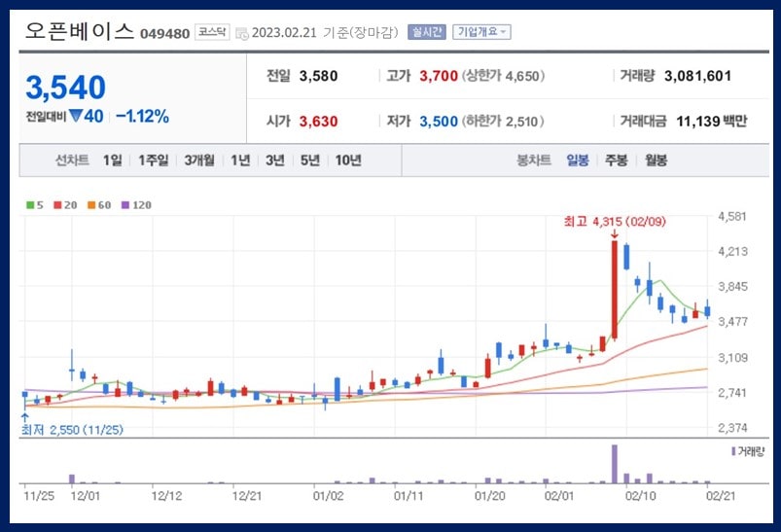Click the 오픈베이스 stock name
This screenshot has width=781, height=532.
coord(80,31)
